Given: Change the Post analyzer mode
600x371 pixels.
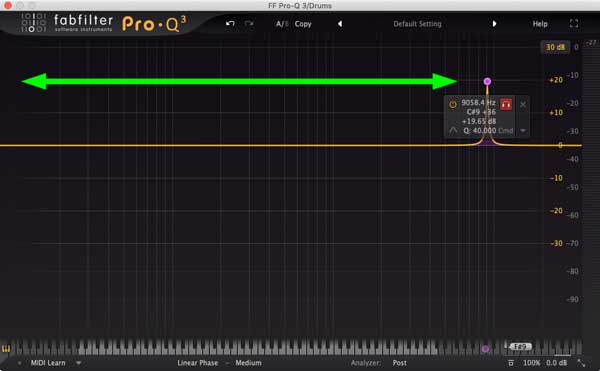Looking at the screenshot, I should (x=399, y=363).
